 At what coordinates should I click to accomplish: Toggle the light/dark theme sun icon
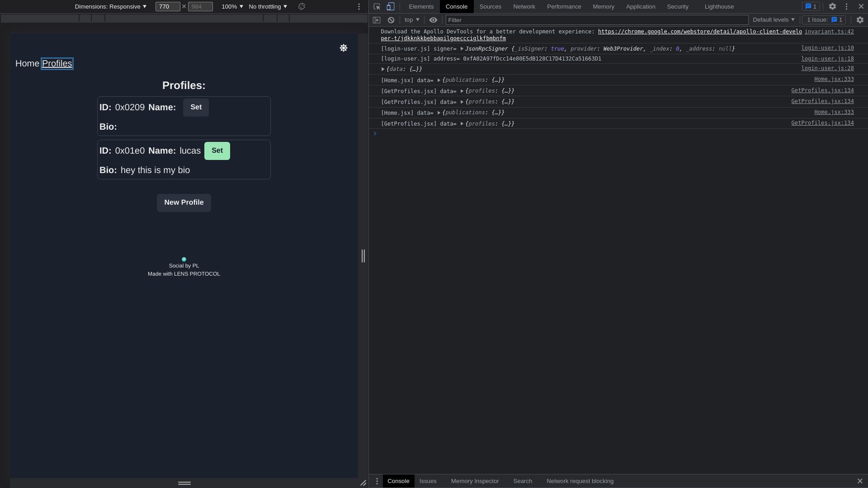coord(344,48)
